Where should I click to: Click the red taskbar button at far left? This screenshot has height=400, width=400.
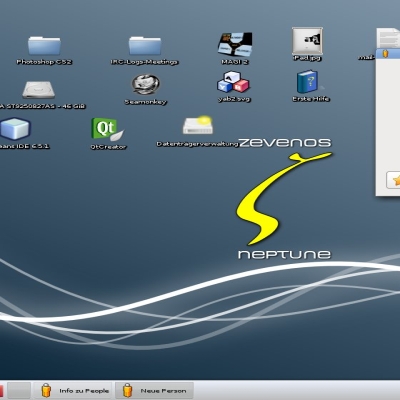click(2, 391)
